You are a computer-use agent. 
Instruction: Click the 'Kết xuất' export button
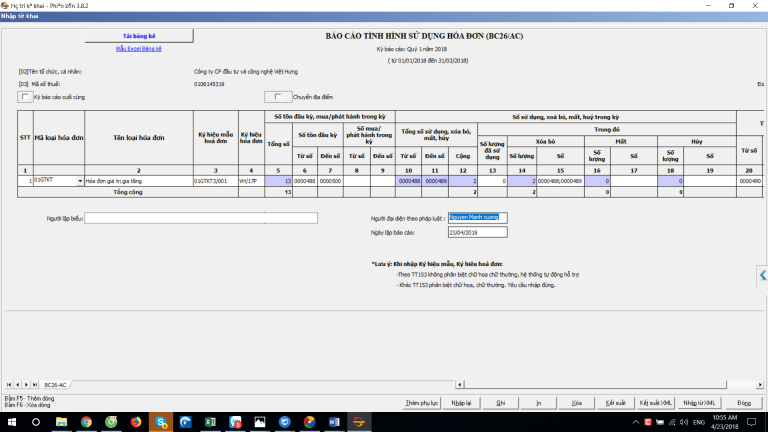click(615, 403)
